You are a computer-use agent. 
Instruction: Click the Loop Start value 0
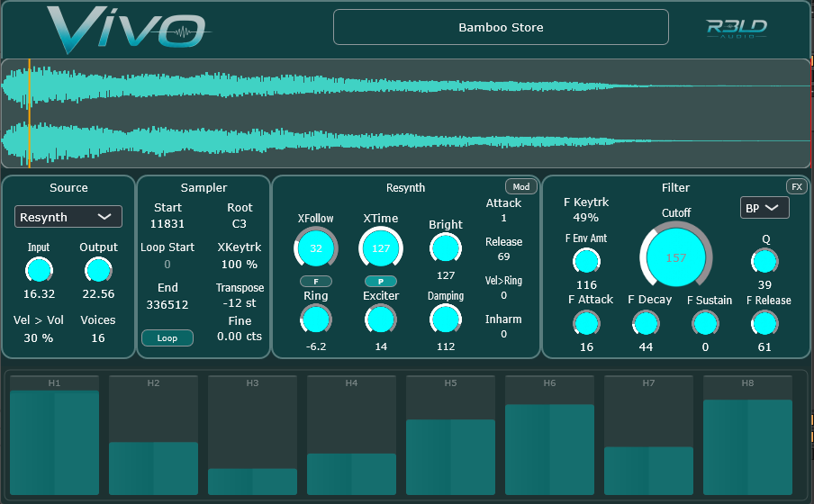coord(167,265)
